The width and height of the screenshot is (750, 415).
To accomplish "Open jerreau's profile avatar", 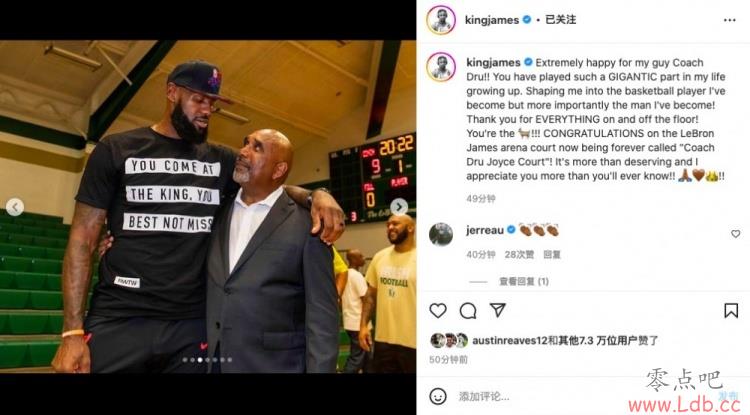I will 441,234.
